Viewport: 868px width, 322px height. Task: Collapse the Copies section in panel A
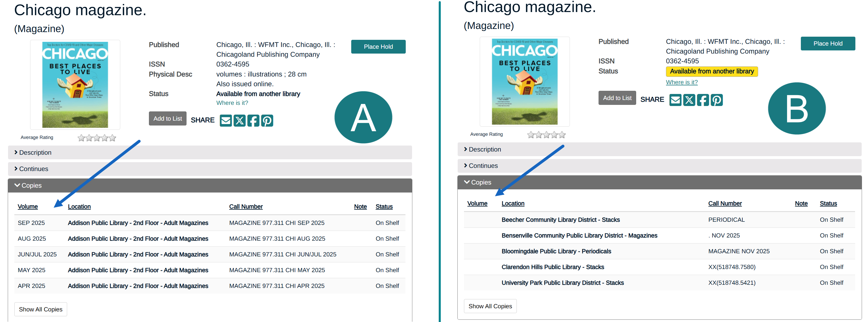31,185
